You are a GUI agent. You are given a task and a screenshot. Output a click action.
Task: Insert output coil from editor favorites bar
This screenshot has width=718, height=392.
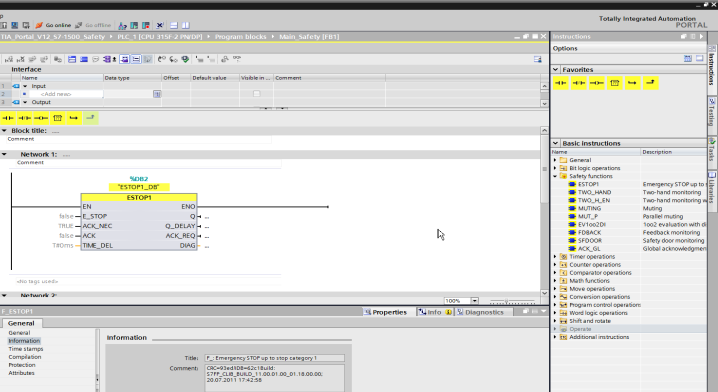click(x=41, y=118)
